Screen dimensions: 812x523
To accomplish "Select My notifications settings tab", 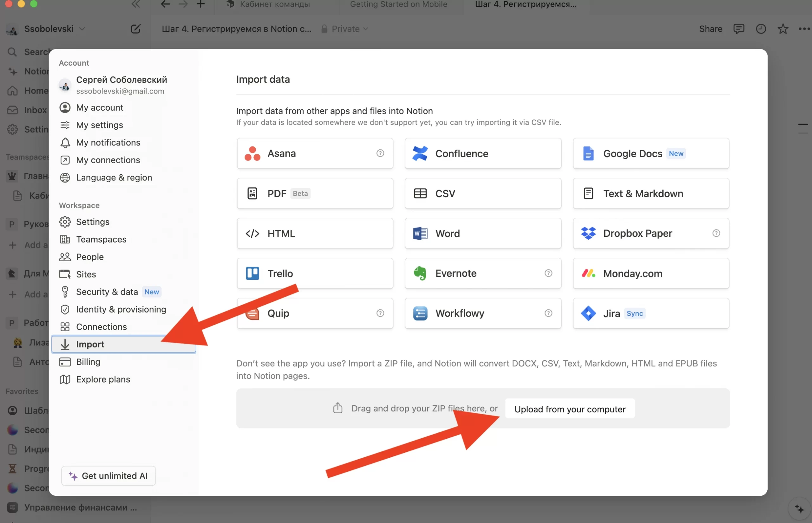I will coord(108,142).
